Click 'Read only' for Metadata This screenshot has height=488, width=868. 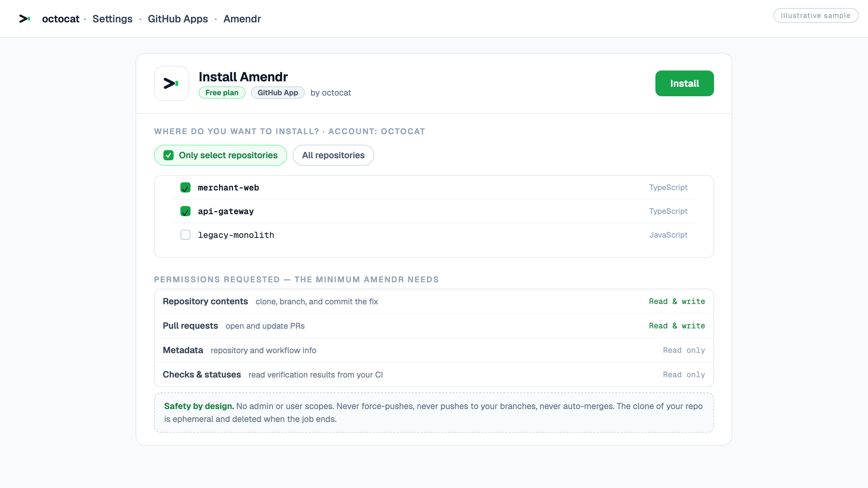point(684,350)
